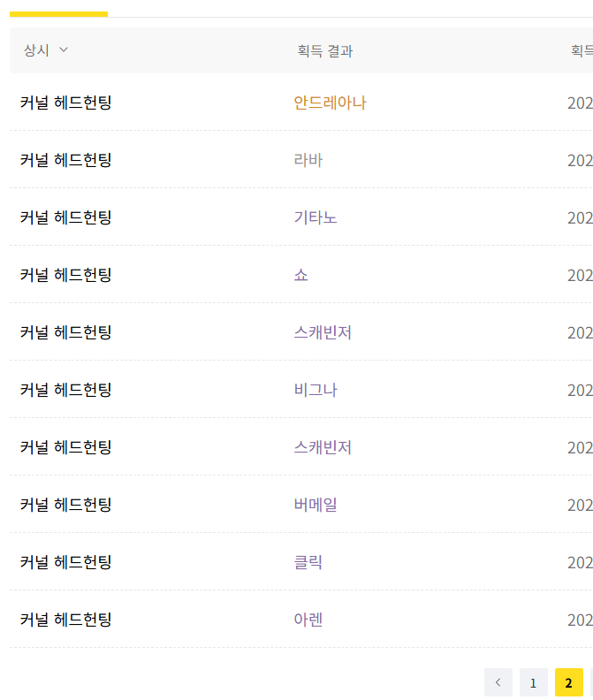
Task: Open the 기타노 result link
Action: pos(316,217)
